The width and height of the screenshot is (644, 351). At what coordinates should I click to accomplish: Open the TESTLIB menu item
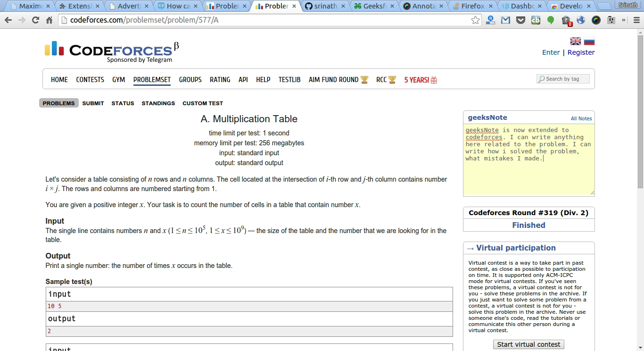click(289, 80)
